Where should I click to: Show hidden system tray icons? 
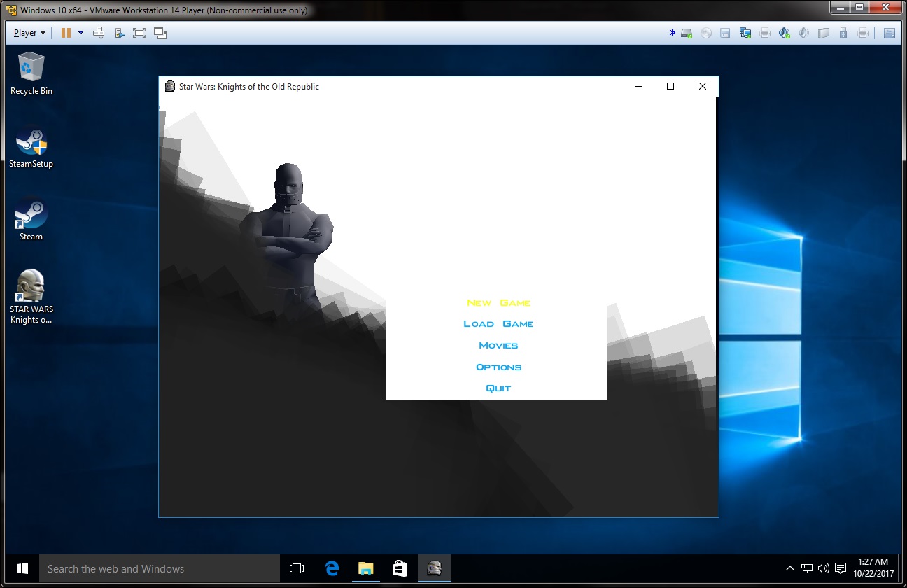pyautogui.click(x=790, y=568)
